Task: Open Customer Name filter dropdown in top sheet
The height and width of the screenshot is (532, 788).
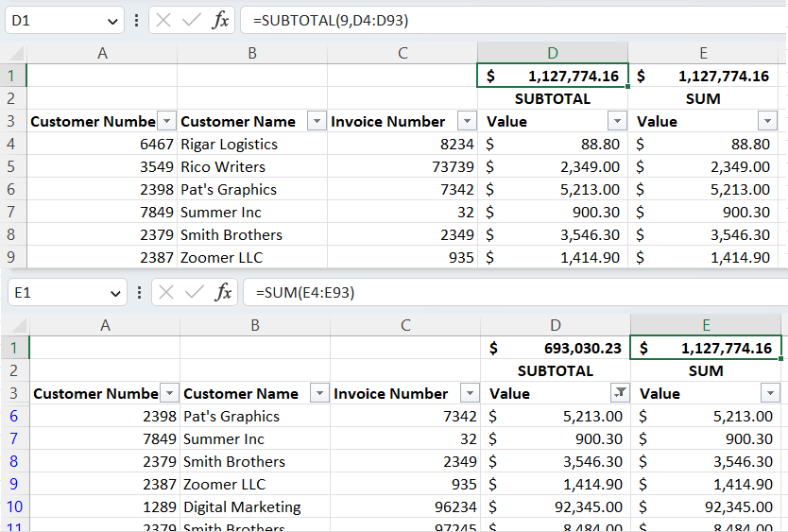Action: tap(317, 121)
